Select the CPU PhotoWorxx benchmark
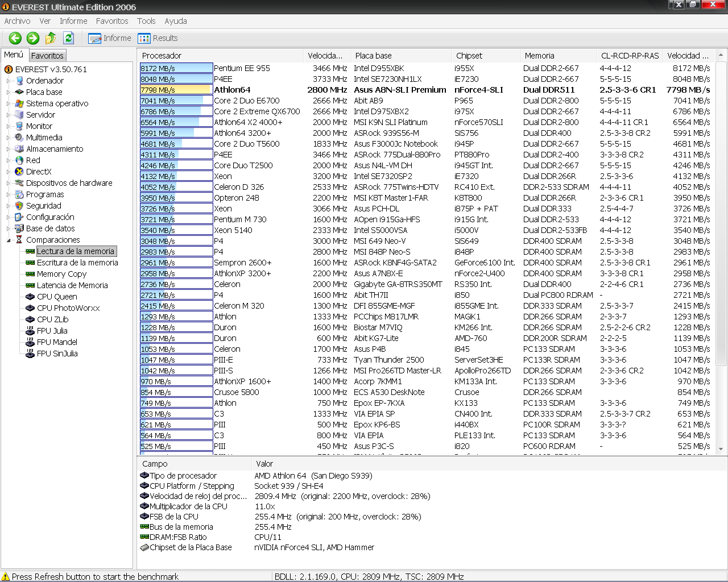Screen dimensions: 728x582 [x=68, y=308]
